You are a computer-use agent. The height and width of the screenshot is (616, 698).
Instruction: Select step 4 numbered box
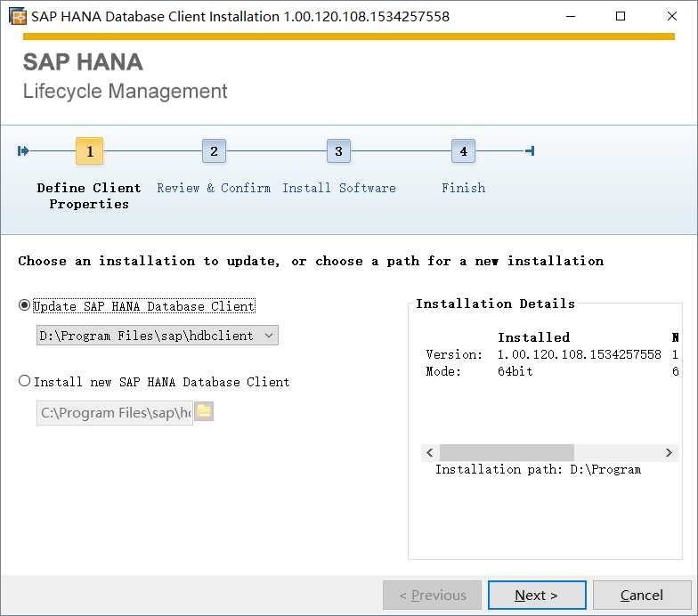463,151
